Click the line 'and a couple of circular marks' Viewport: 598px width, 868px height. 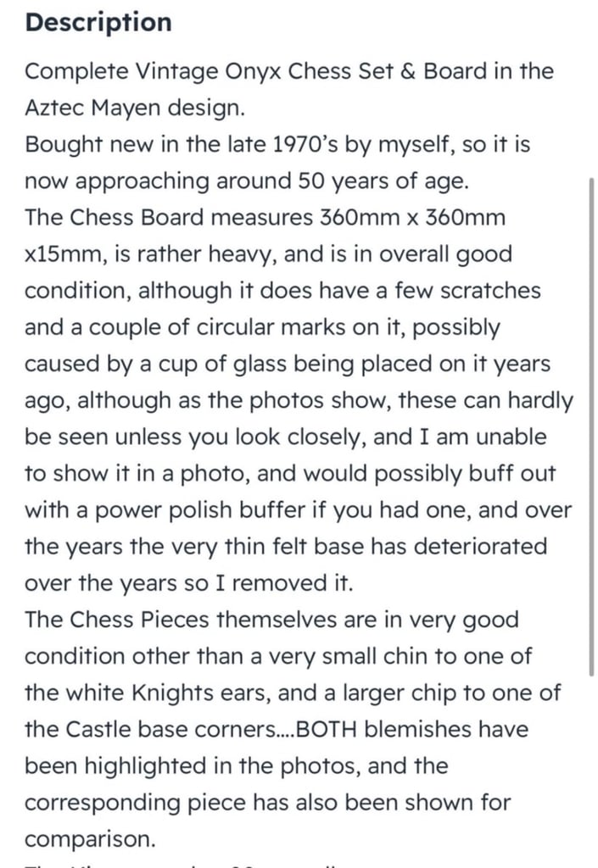[262, 327]
